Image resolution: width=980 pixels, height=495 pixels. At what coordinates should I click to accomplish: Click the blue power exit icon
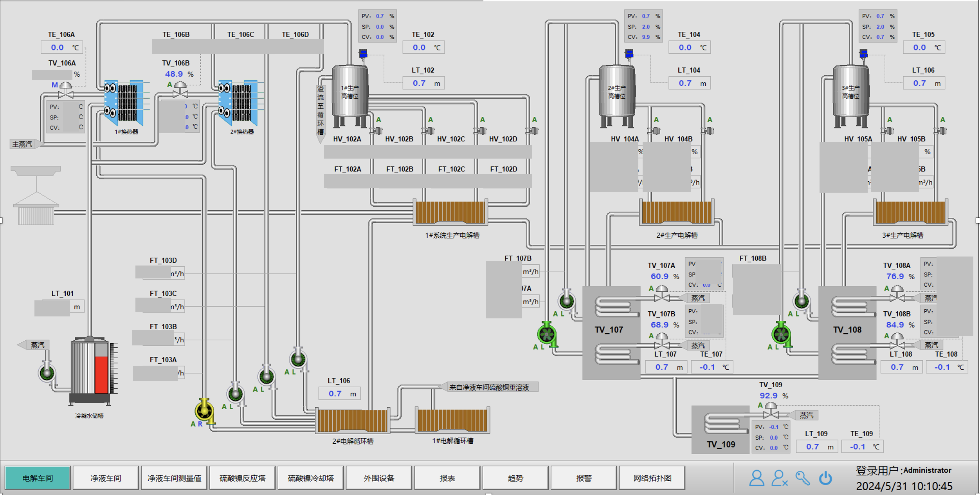tap(825, 478)
